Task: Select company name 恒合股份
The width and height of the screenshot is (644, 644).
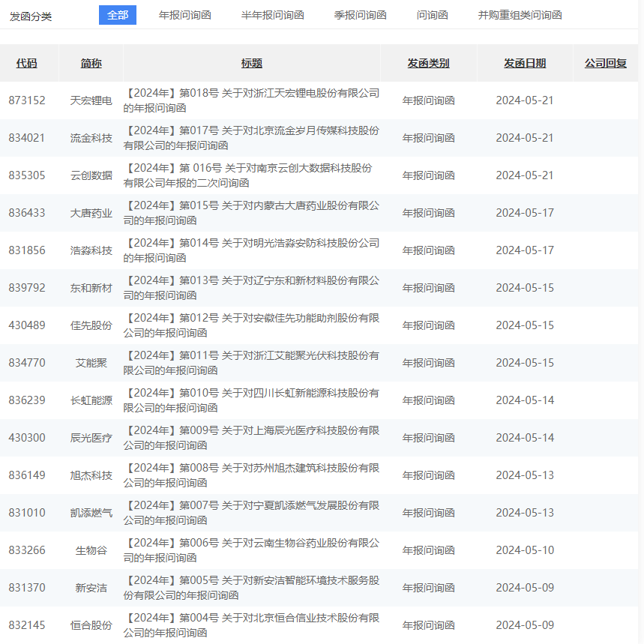Action: click(91, 625)
